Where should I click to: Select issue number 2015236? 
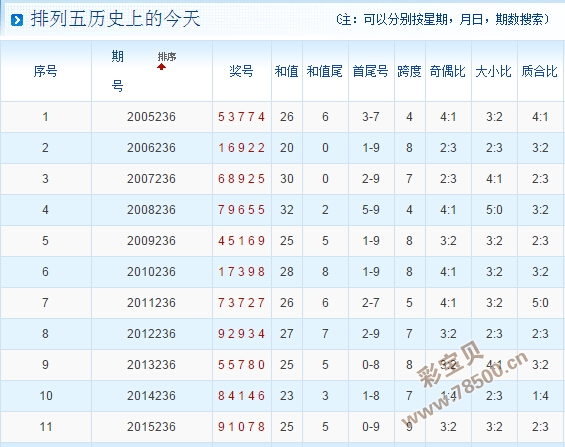click(x=151, y=427)
